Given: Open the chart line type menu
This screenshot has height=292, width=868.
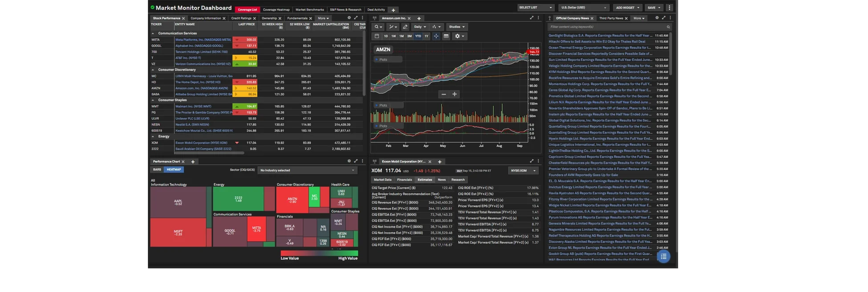Looking at the screenshot, I should pos(393,27).
